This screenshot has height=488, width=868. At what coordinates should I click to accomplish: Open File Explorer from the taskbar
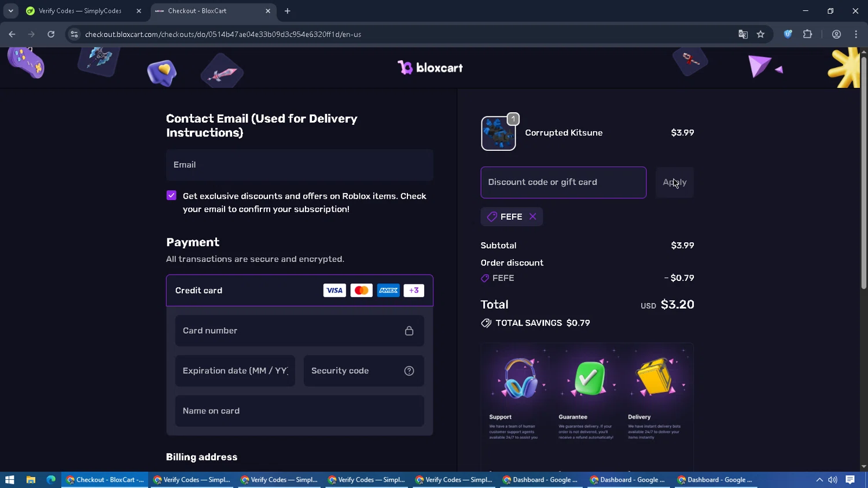[31, 480]
